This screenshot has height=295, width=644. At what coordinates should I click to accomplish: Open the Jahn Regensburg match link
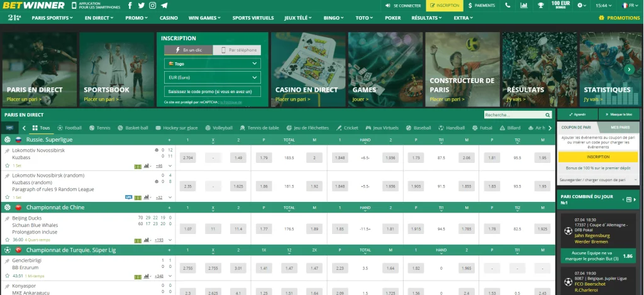(592, 236)
